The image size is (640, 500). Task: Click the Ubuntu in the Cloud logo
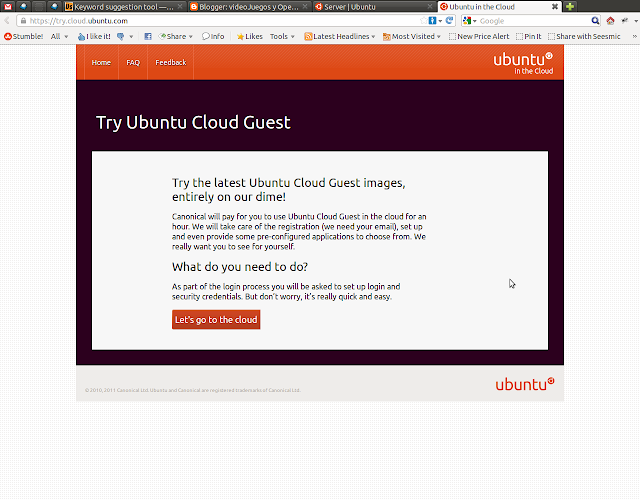click(523, 63)
